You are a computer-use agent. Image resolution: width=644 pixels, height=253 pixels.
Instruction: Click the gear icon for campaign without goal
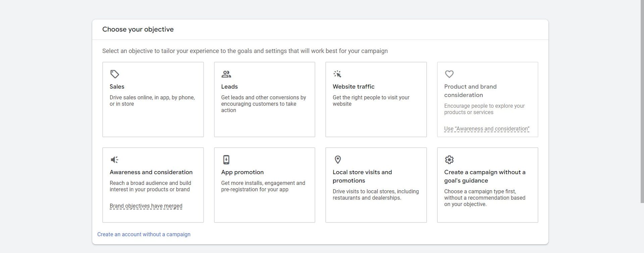(449, 160)
